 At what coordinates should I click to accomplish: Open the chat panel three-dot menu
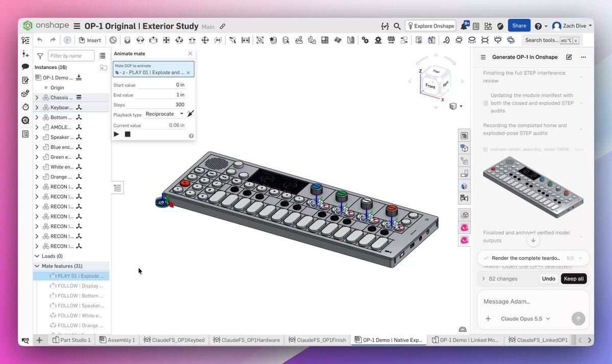coord(583,57)
